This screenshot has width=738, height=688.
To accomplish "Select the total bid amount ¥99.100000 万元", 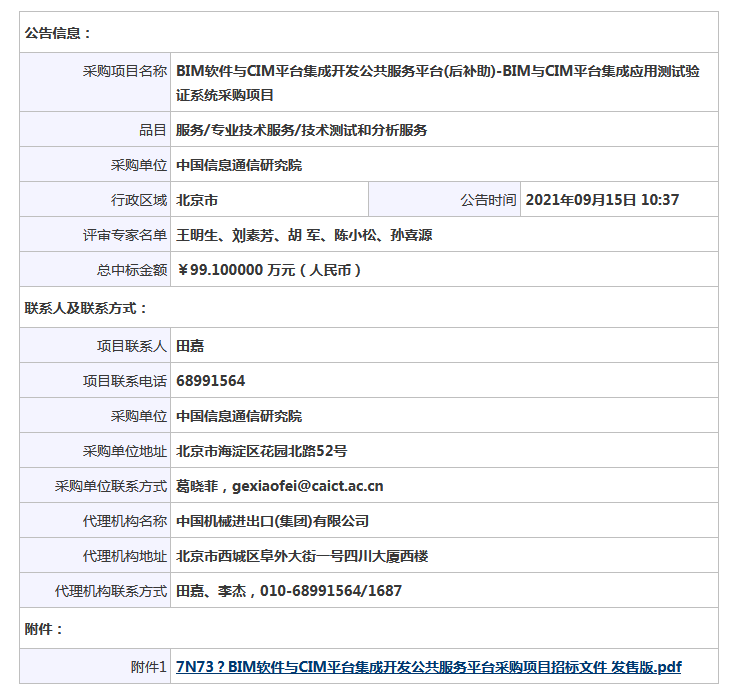I will [268, 270].
